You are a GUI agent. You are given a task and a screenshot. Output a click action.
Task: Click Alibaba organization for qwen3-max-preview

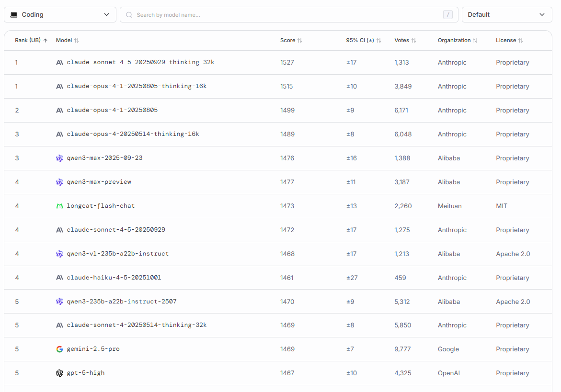pos(449,182)
